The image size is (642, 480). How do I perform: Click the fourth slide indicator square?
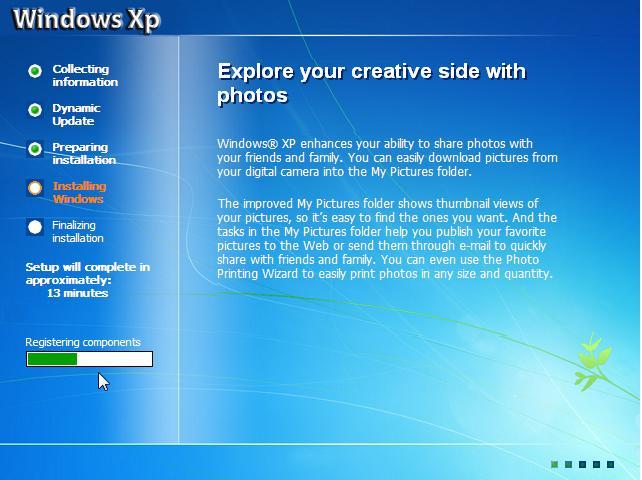[596, 464]
